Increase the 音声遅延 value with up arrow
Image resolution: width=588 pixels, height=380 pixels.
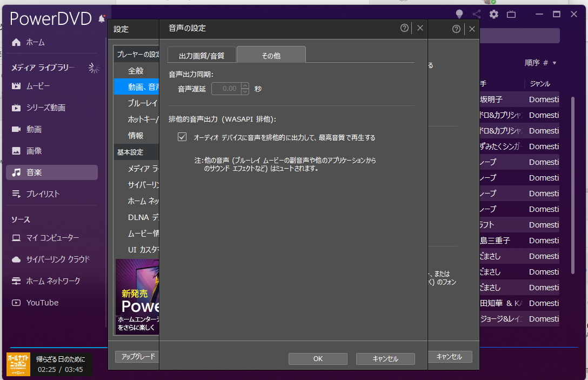pos(245,85)
